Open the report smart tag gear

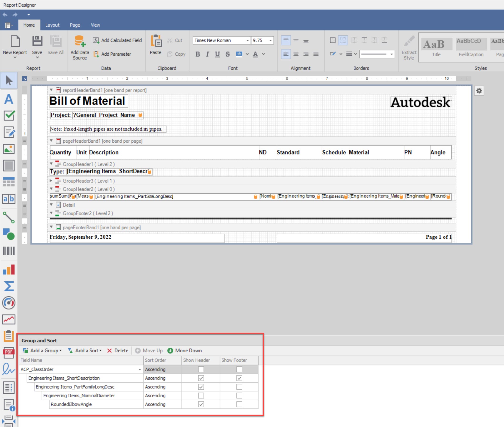pos(479,91)
